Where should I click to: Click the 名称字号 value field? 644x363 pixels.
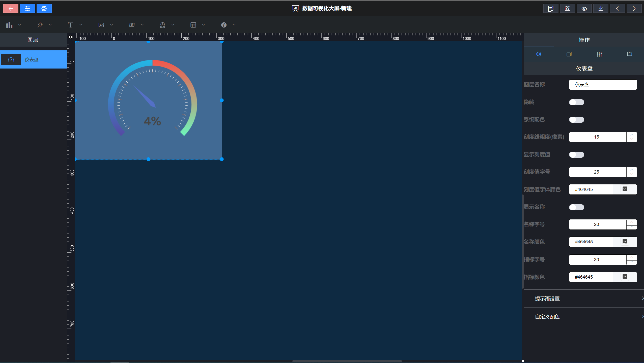[x=598, y=224]
